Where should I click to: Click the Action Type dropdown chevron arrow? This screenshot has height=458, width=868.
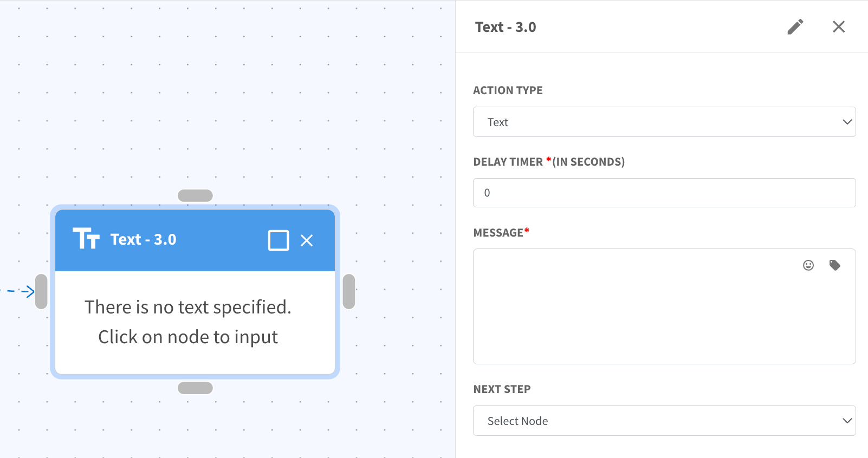(x=847, y=122)
